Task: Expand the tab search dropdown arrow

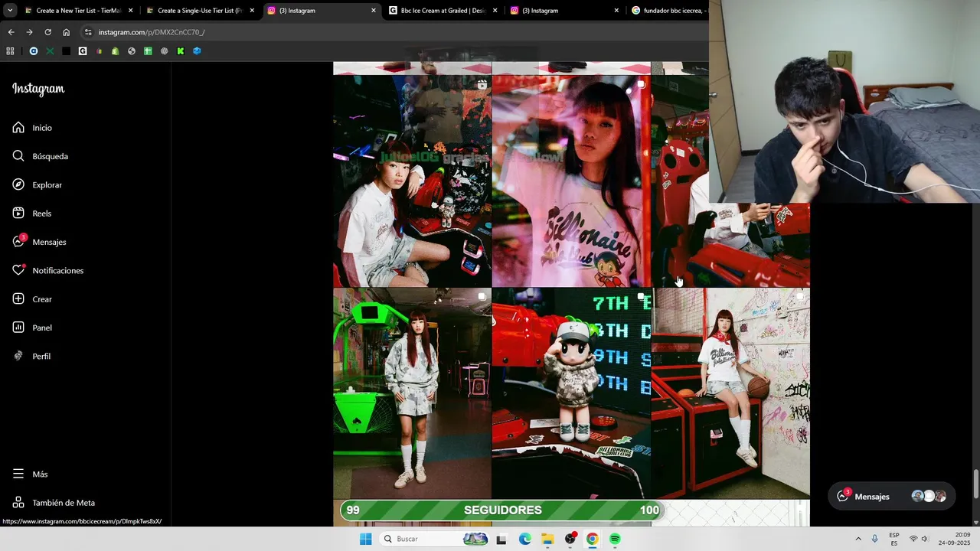Action: (x=9, y=11)
